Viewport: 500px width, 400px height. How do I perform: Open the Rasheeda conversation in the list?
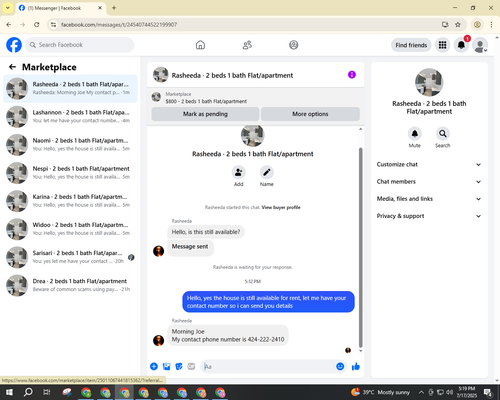(x=70, y=89)
